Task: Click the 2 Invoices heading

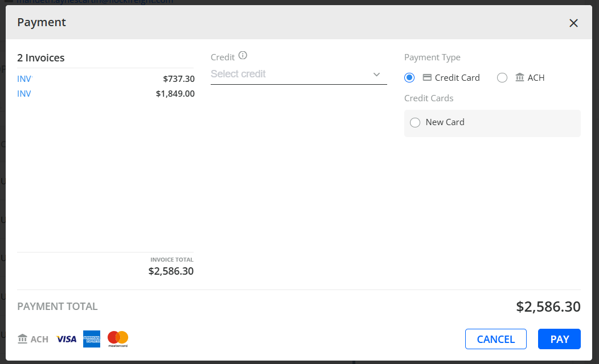Action: pyautogui.click(x=41, y=58)
